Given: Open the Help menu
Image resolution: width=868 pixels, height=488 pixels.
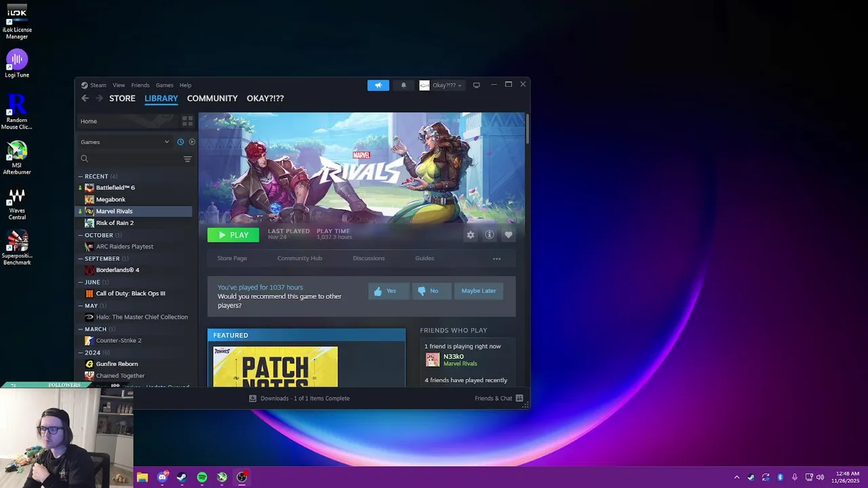Looking at the screenshot, I should click(x=185, y=85).
